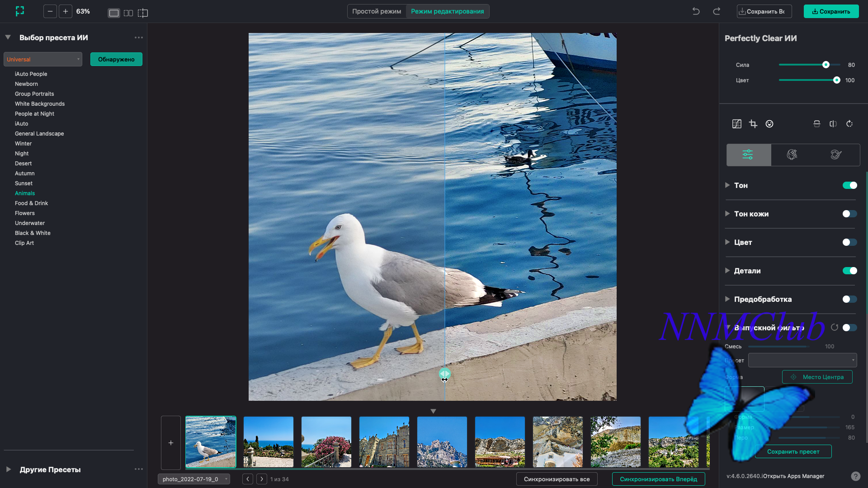Image resolution: width=868 pixels, height=488 pixels.
Task: Go to next image arrow
Action: coord(262,479)
